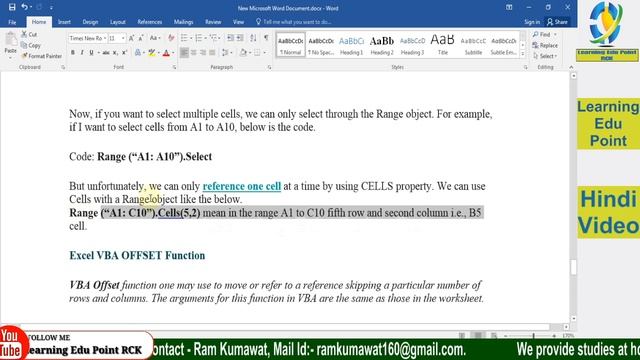The width and height of the screenshot is (640, 360).
Task: Increase font size with grow font icon
Action: coord(131,38)
